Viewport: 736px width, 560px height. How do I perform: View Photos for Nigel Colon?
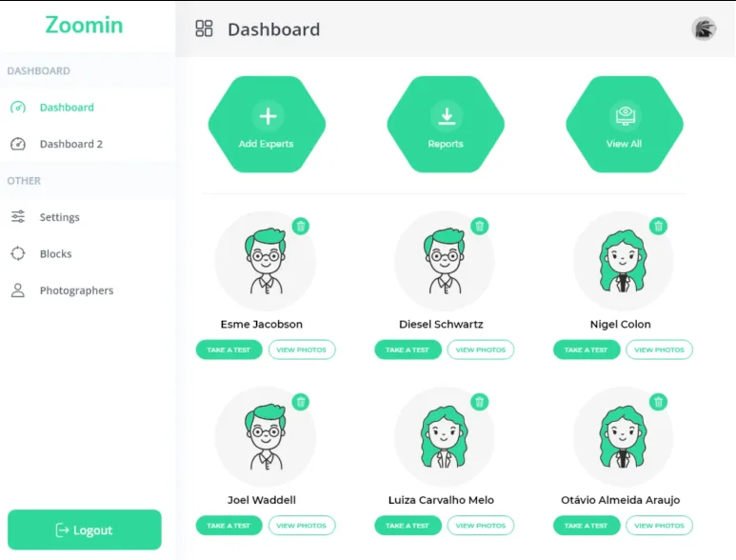tap(659, 350)
